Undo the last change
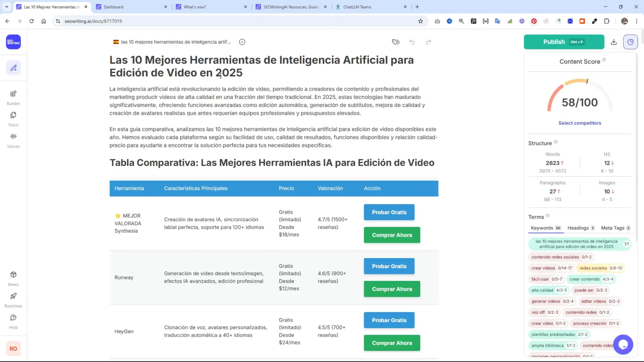 point(412,41)
